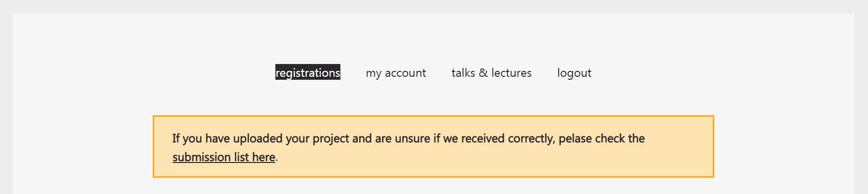Click the yellow notice box about uploads

tap(433, 146)
